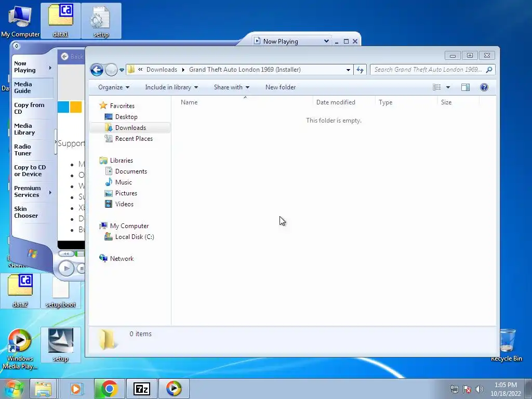Screen dimensions: 532x399
Task: Open Premium Services in Media Player
Action: [x=33, y=191]
